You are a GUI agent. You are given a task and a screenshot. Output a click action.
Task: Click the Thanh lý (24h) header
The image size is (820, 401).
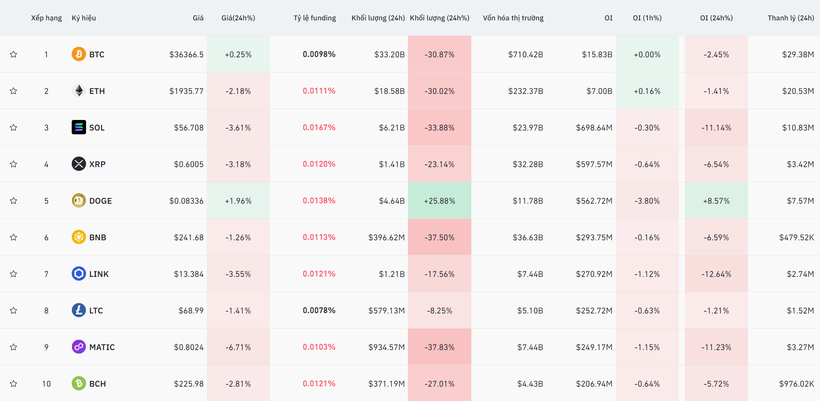click(x=790, y=18)
